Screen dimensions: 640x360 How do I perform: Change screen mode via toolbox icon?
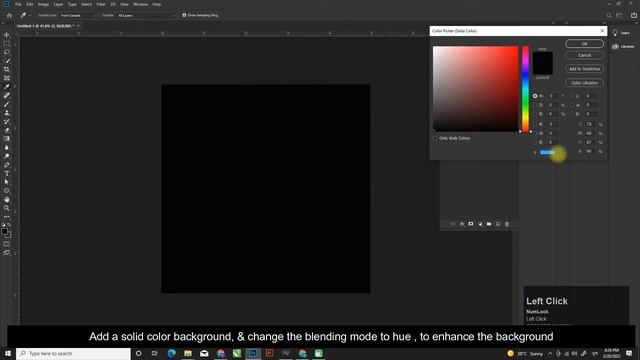(7, 253)
